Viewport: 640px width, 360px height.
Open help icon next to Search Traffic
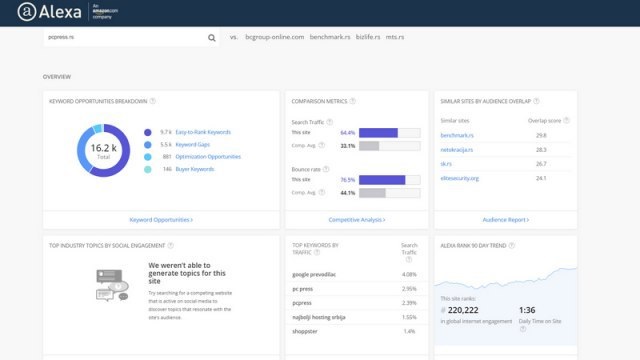pyautogui.click(x=329, y=122)
